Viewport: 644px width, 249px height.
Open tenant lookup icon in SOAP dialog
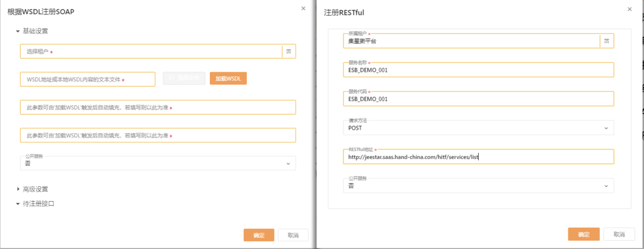point(289,52)
